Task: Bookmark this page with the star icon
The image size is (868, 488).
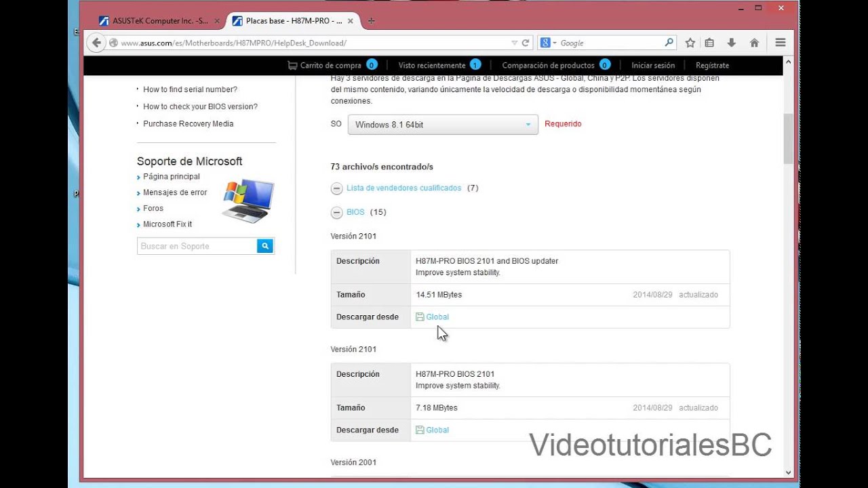Action: (690, 43)
